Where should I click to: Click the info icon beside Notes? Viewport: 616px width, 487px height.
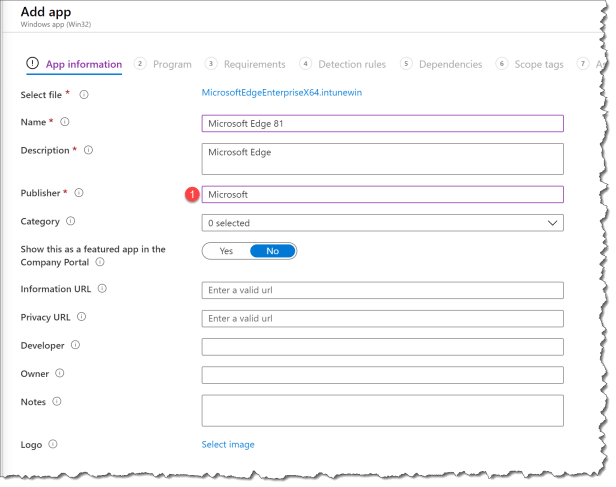coord(57,401)
